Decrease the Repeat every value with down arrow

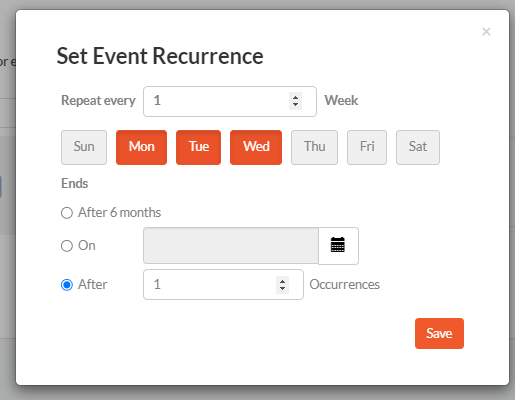tap(295, 105)
